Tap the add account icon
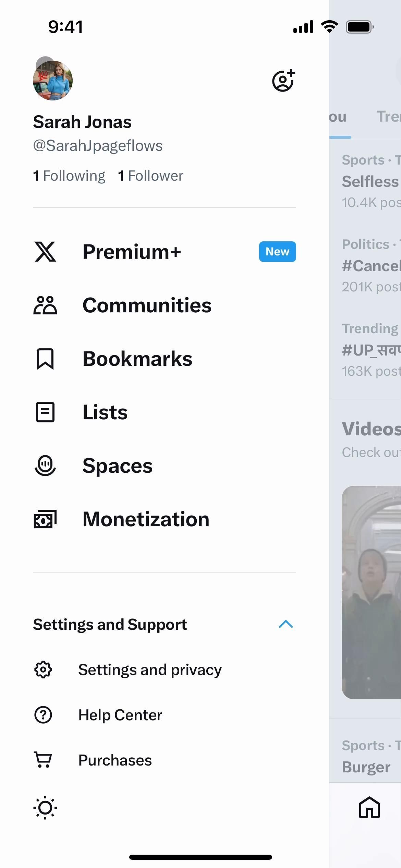Image resolution: width=401 pixels, height=868 pixels. [x=283, y=81]
